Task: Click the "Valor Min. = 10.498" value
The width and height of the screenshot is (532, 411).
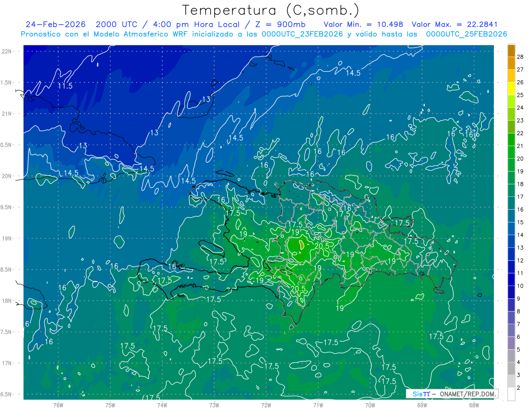Action: pos(364,24)
